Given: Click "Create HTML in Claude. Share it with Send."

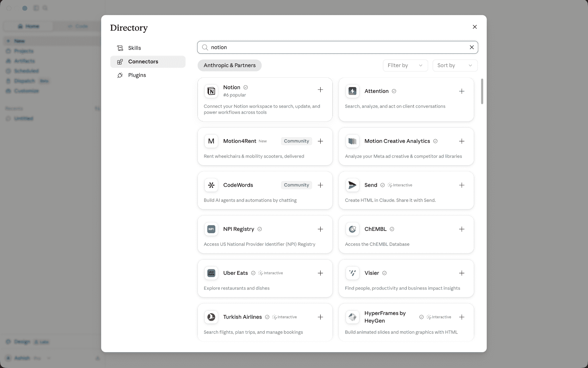Looking at the screenshot, I should point(390,200).
